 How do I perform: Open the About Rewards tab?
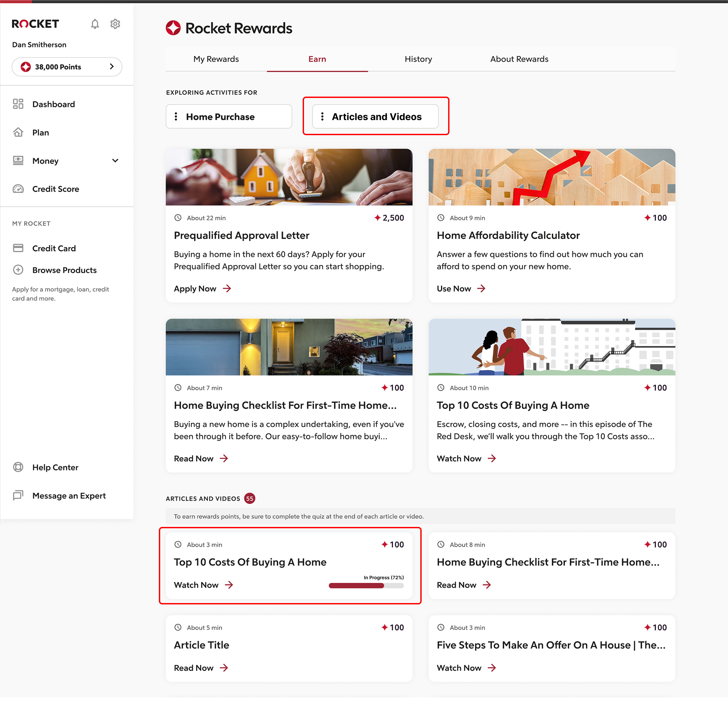coord(519,59)
